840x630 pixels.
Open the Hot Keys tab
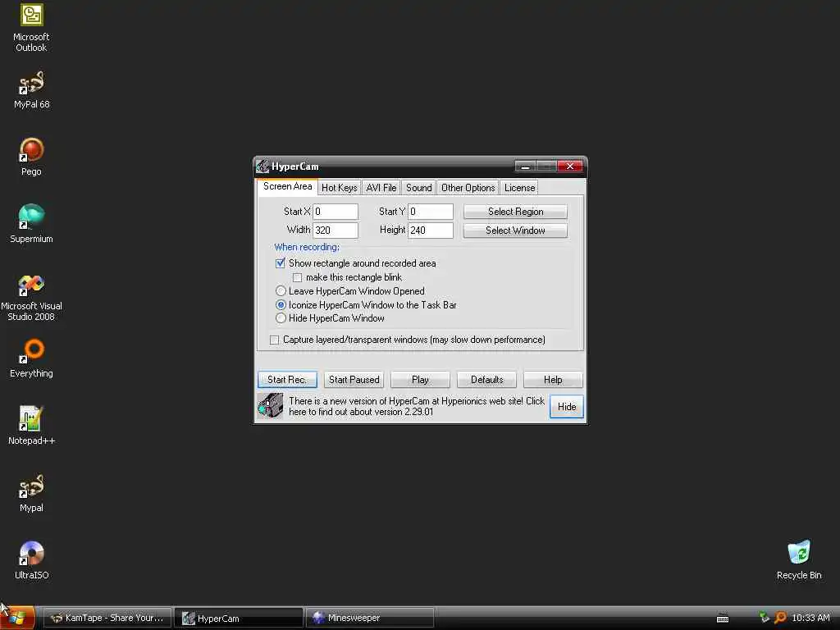339,188
